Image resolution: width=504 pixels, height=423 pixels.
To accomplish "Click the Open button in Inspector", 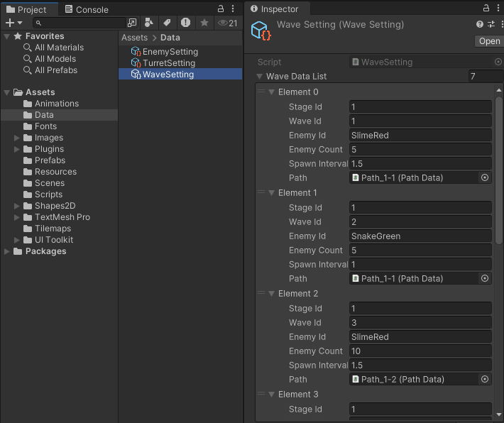I will tap(489, 41).
